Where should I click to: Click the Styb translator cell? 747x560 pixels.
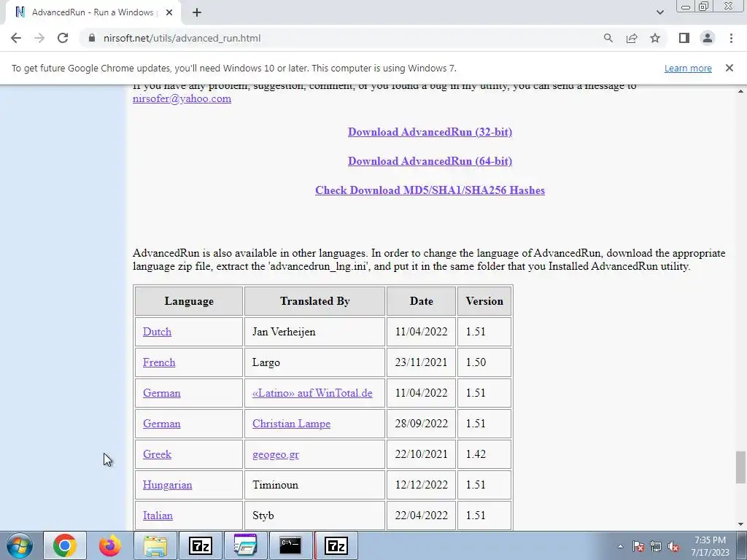(x=314, y=516)
